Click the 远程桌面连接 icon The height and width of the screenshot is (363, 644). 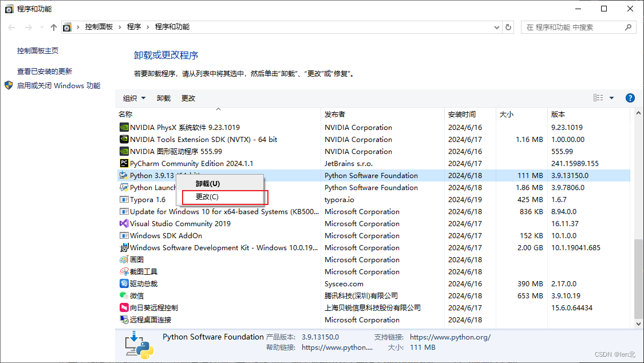coord(124,319)
